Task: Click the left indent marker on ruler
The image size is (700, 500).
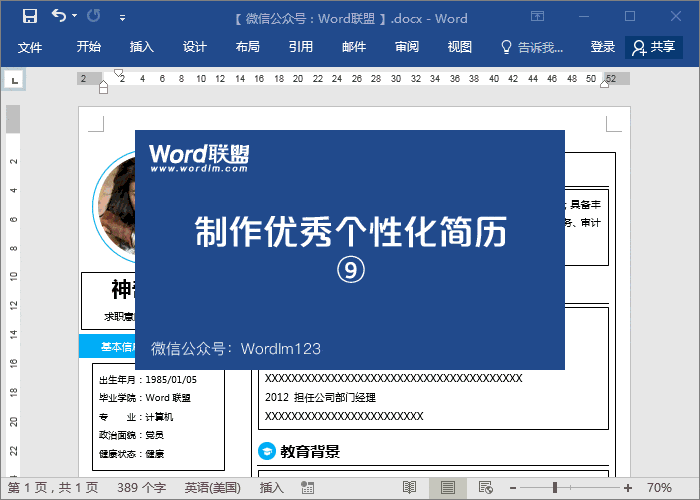Action: 103,87
